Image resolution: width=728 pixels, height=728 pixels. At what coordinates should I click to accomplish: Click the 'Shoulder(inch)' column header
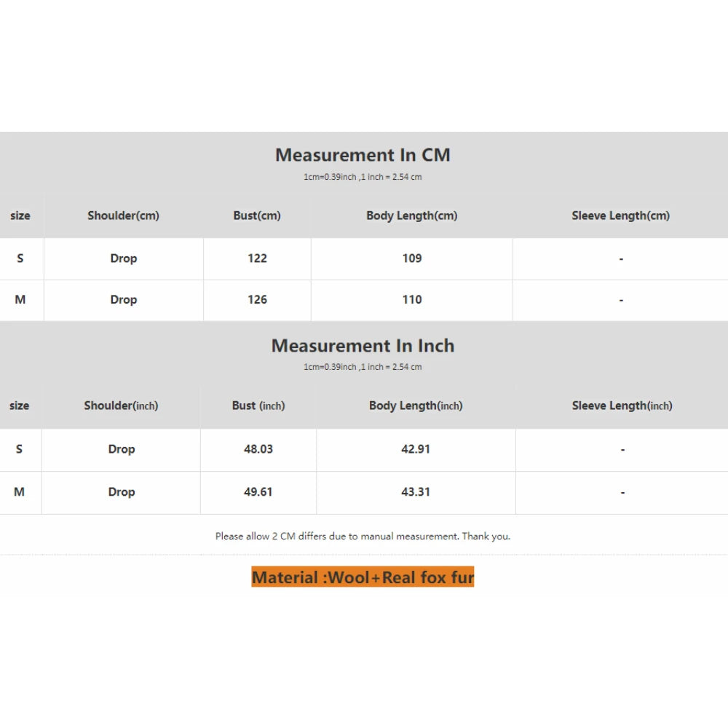coord(121,405)
